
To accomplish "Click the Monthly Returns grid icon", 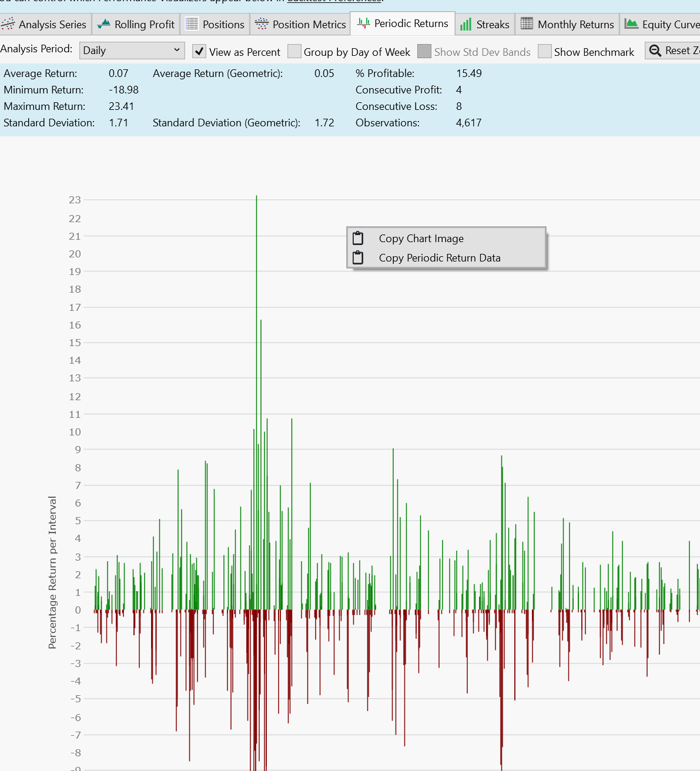I will [x=527, y=24].
